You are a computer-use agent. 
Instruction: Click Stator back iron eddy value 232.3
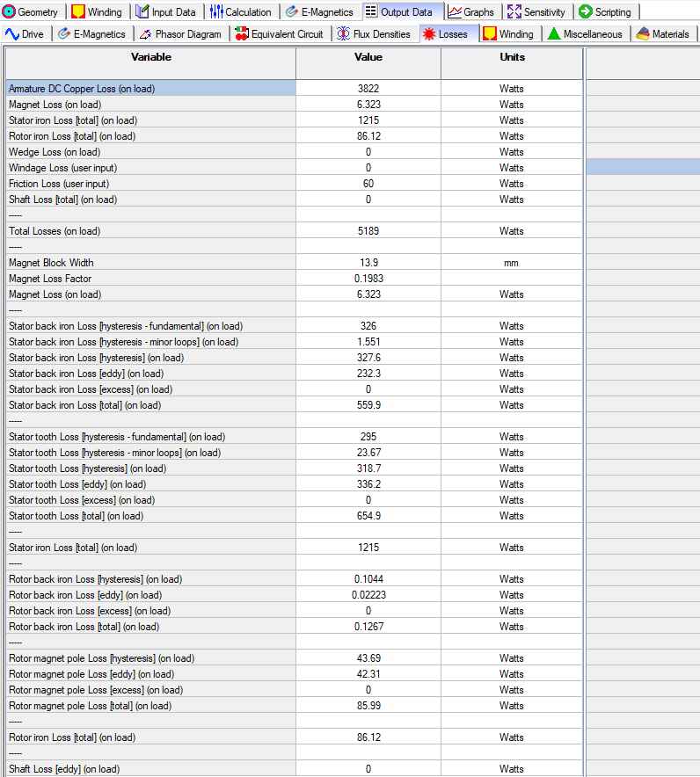pyautogui.click(x=368, y=374)
